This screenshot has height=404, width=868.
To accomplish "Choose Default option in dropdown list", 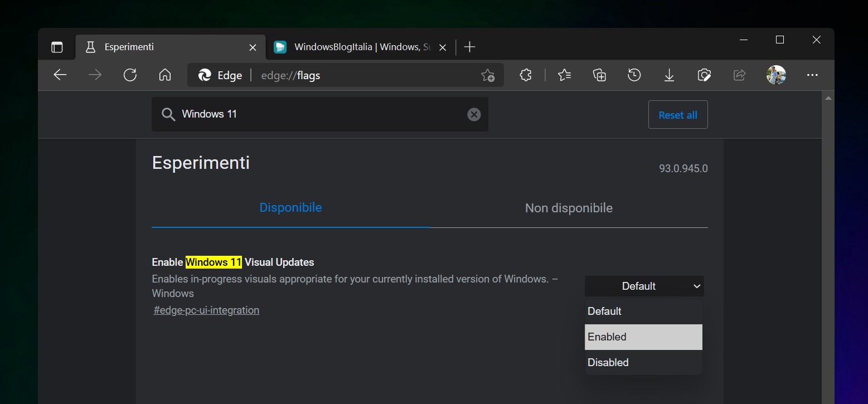I will coord(643,311).
